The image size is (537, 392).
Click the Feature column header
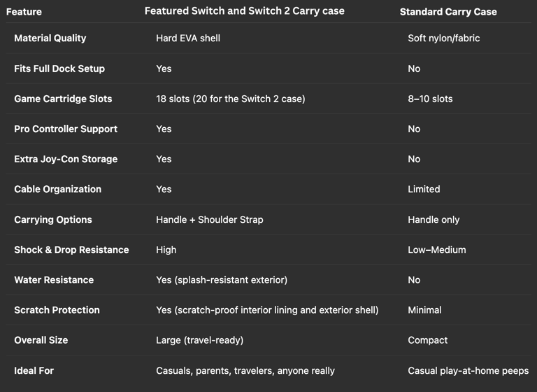tap(24, 11)
